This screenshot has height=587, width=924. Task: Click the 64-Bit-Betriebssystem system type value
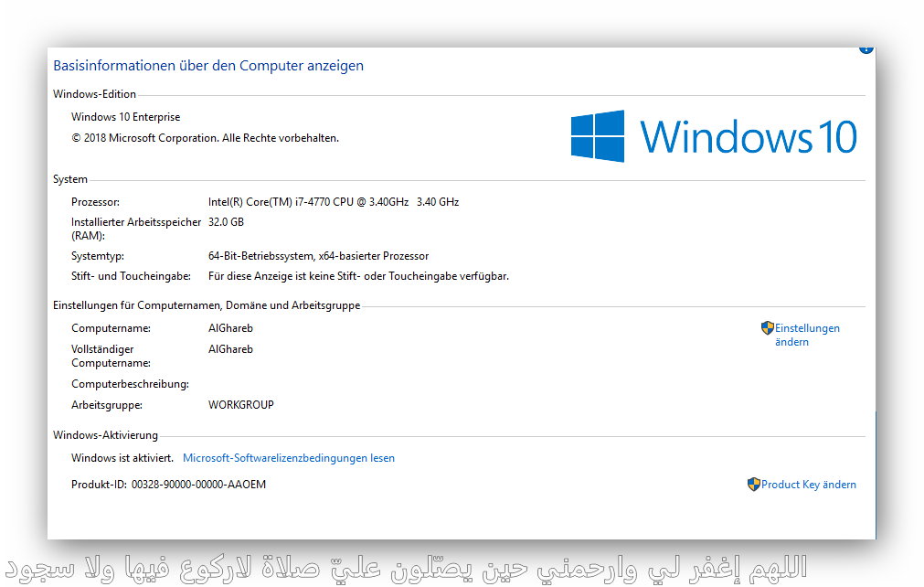click(318, 256)
